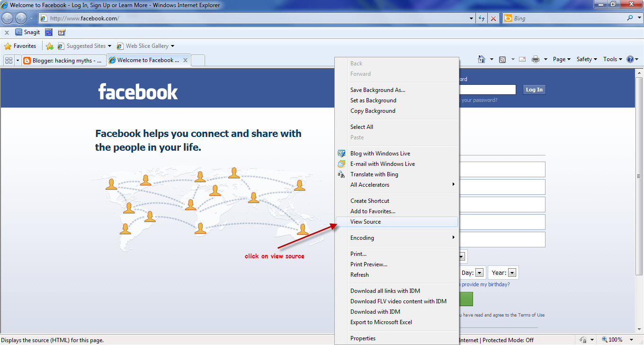Image resolution: width=644 pixels, height=345 pixels.
Task: Expand the Encoding submenu
Action: click(x=397, y=238)
